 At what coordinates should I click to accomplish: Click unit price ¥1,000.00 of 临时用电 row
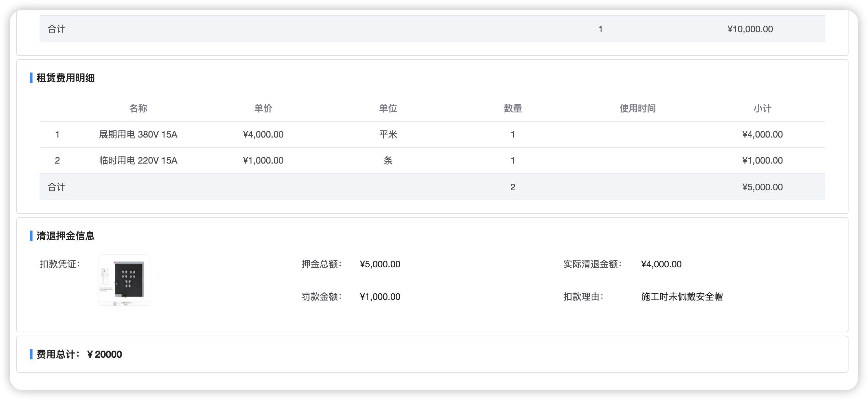click(263, 160)
